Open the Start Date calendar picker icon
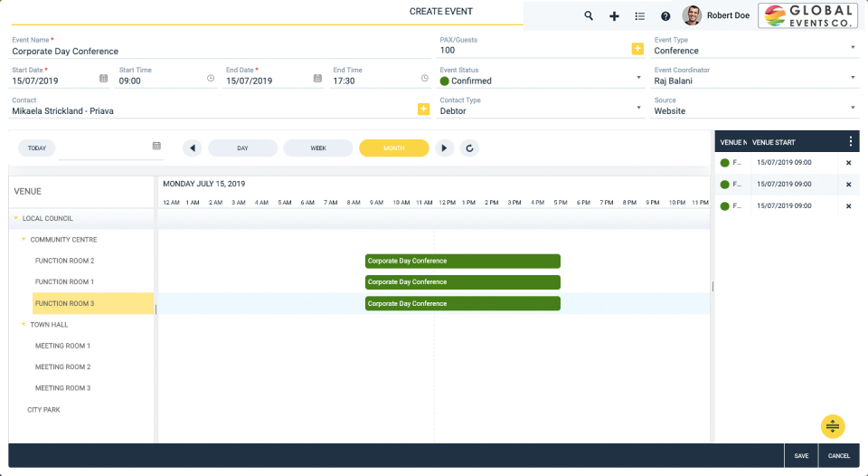 click(x=103, y=79)
